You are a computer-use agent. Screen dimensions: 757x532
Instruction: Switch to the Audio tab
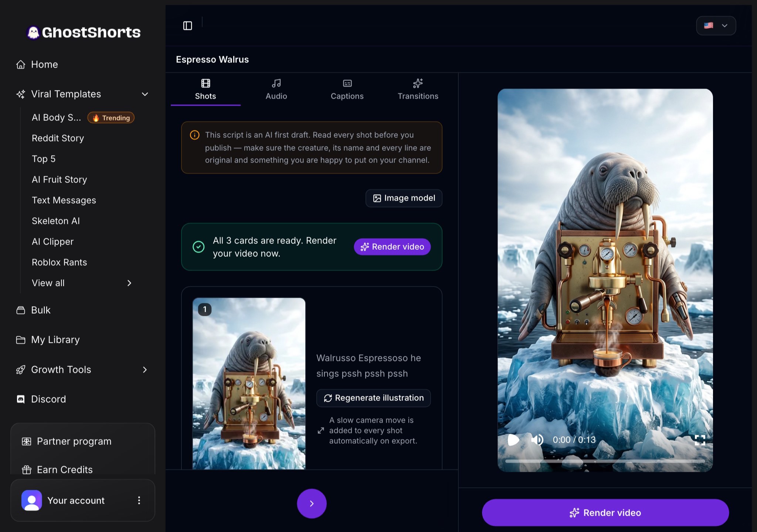click(x=276, y=89)
